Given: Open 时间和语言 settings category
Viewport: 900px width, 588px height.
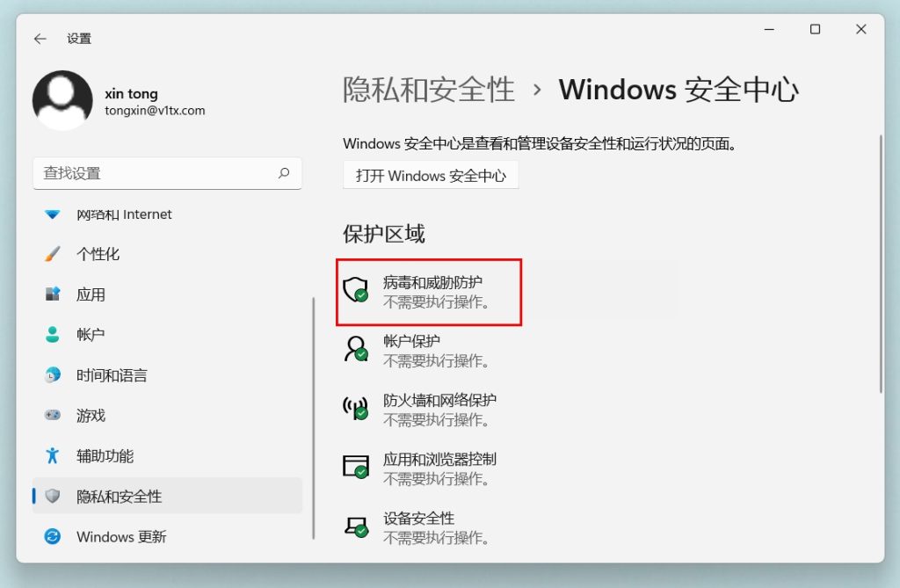Looking at the screenshot, I should 167,375.
